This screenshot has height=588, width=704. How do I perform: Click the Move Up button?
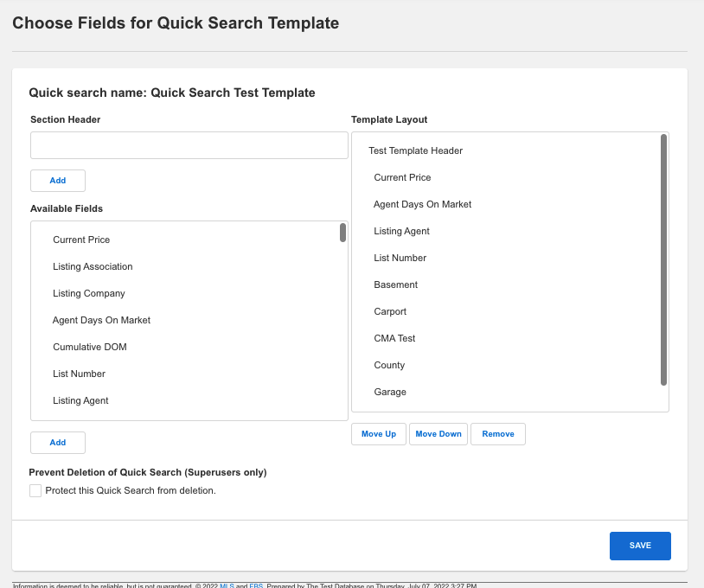click(x=378, y=433)
